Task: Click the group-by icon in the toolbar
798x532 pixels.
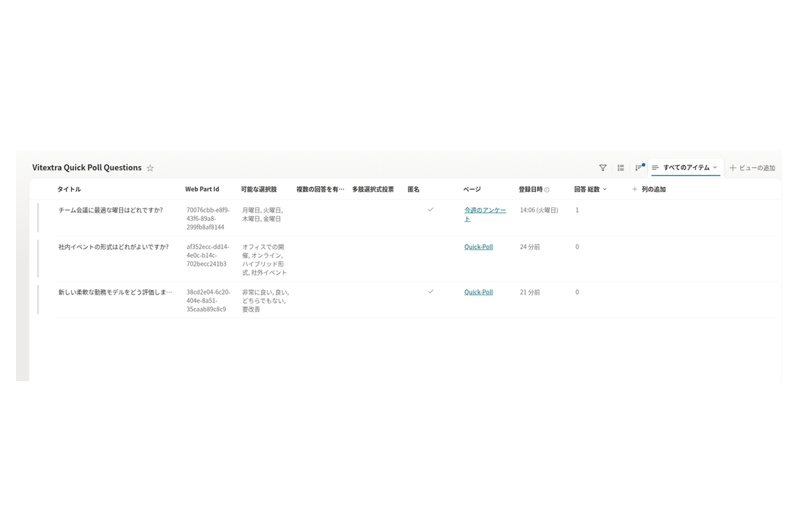Action: point(620,168)
